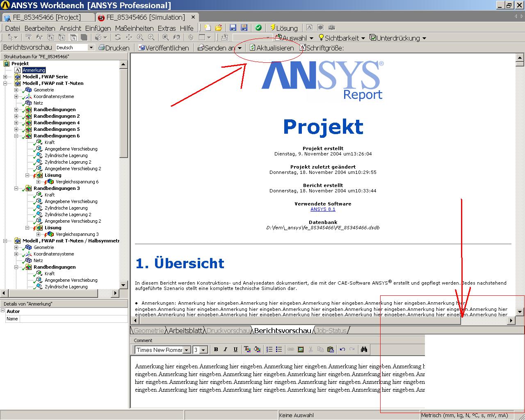525x420 pixels.
Task: Open the Einfügen menu
Action: (x=98, y=28)
